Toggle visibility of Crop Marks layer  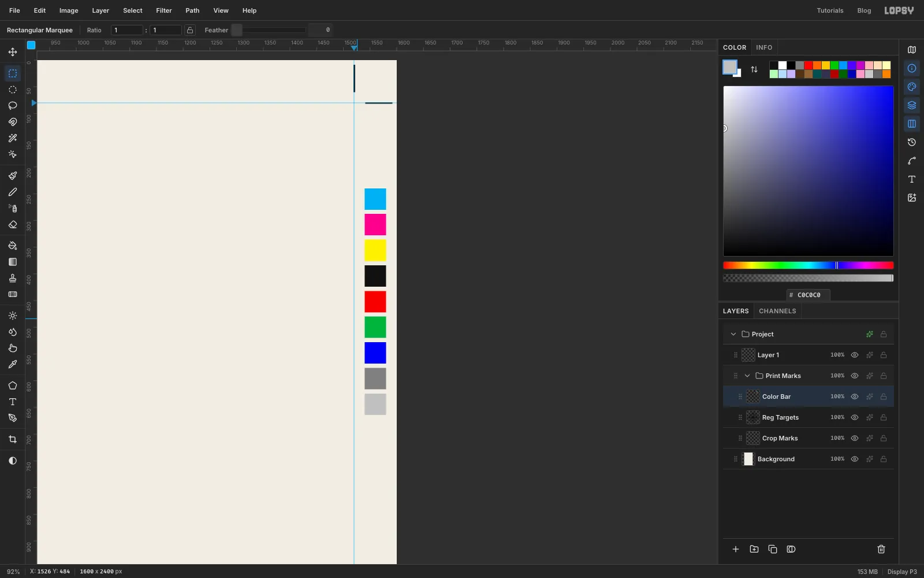point(855,438)
